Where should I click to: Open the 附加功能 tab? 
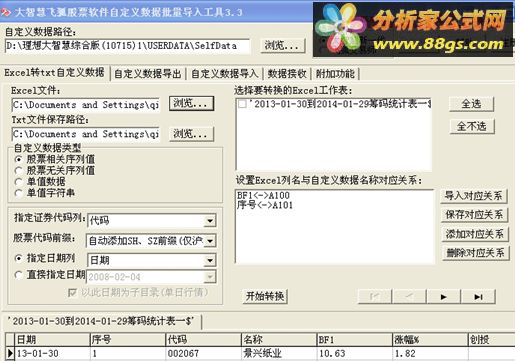(335, 74)
